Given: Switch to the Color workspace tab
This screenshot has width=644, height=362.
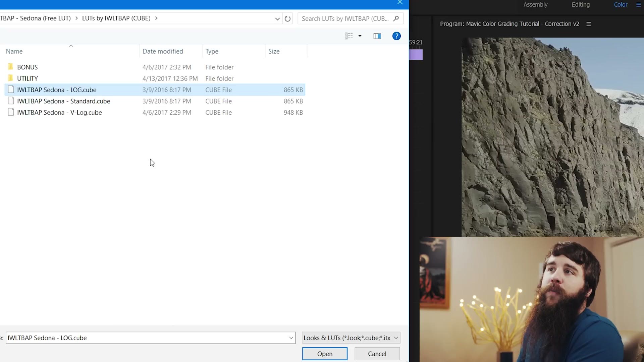Looking at the screenshot, I should coord(621,5).
